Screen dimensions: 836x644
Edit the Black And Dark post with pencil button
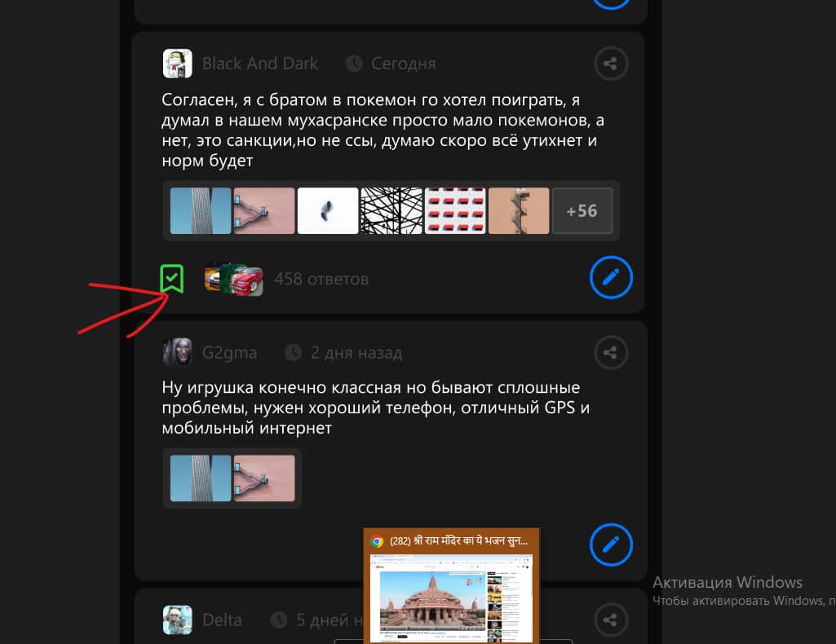coord(611,279)
